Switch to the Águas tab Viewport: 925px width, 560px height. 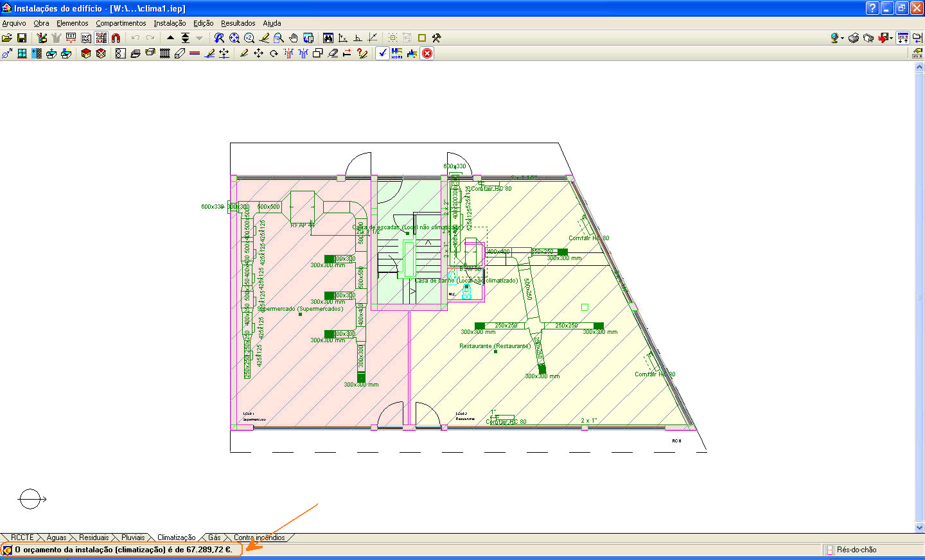(x=57, y=538)
